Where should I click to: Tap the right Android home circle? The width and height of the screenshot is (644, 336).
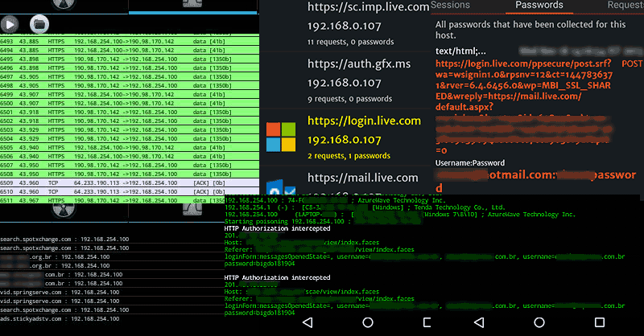point(539,322)
